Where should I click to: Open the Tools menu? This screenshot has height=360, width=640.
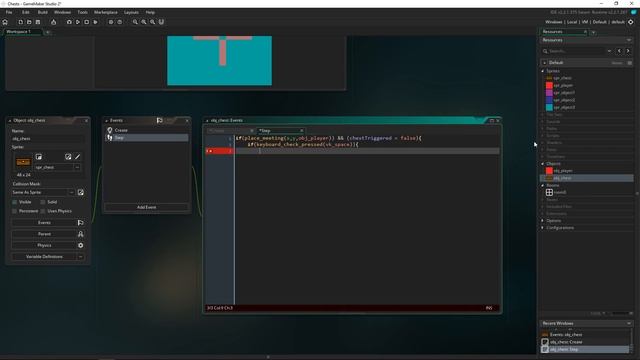click(82, 12)
